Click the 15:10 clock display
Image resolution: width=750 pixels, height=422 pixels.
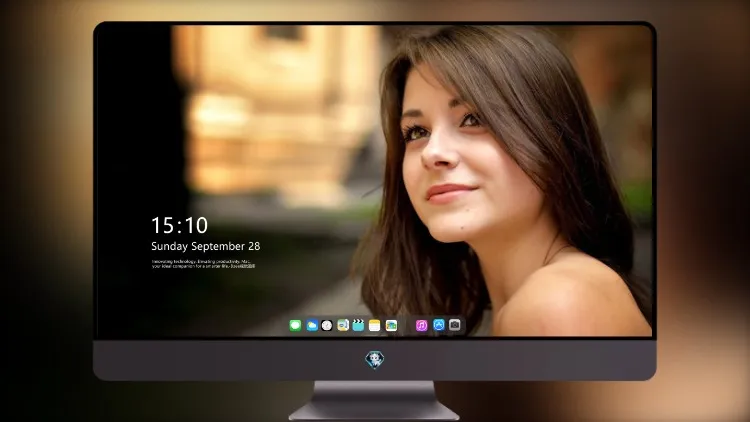coord(179,225)
